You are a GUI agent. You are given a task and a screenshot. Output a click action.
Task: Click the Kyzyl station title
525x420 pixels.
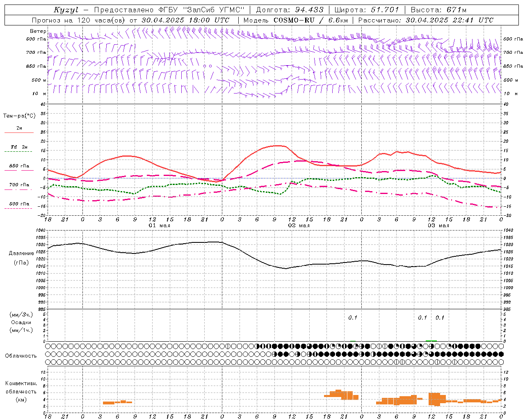pos(66,10)
